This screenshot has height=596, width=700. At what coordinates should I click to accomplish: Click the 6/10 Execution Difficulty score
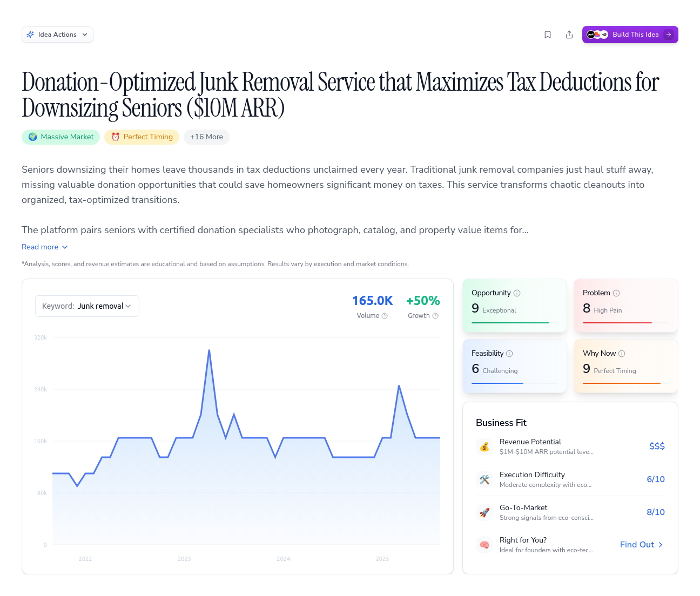[656, 479]
